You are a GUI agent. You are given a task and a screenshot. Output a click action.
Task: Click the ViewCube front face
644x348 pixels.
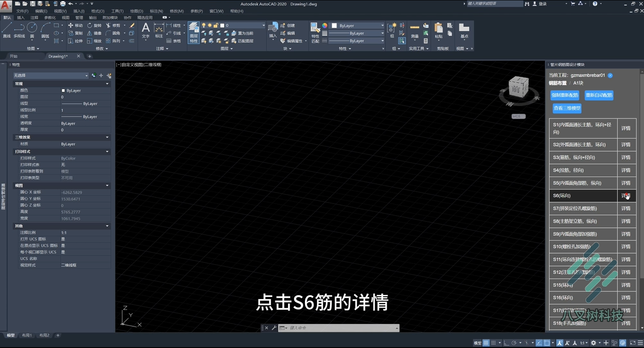click(x=517, y=89)
